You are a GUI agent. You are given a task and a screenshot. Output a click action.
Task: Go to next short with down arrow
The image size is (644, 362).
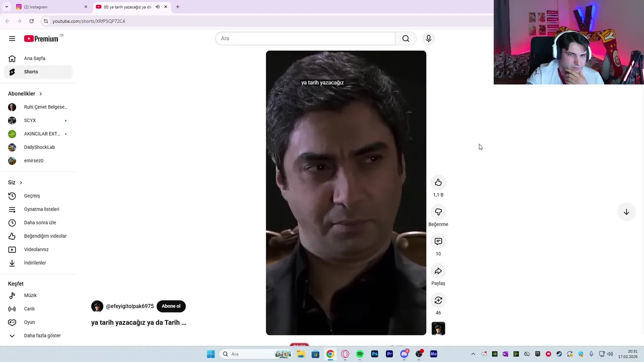coord(626,212)
